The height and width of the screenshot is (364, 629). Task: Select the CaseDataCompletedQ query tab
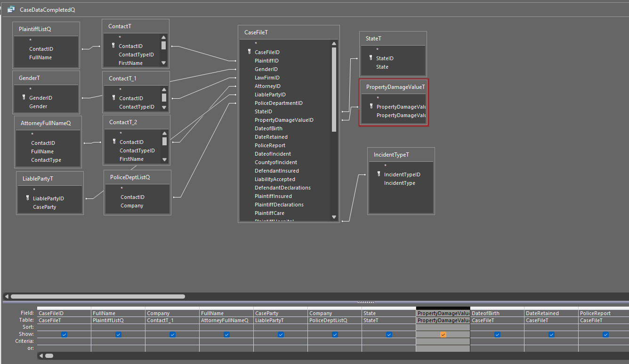click(47, 10)
